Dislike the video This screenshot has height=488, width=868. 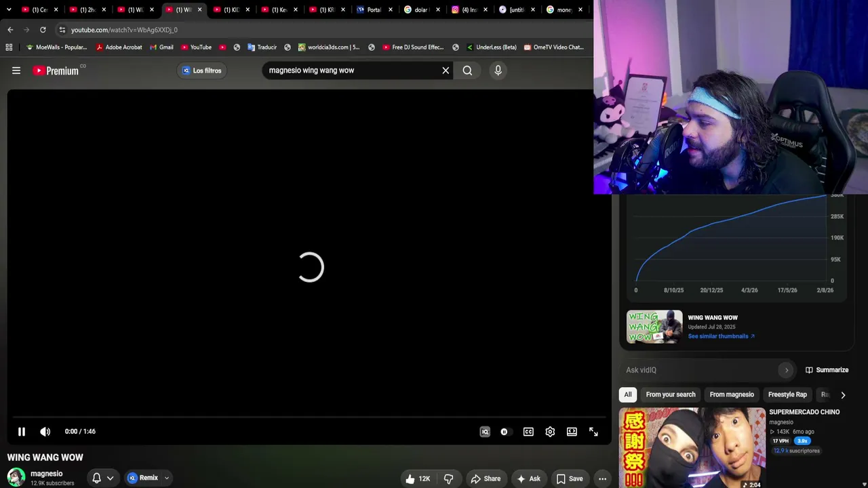[x=448, y=479]
